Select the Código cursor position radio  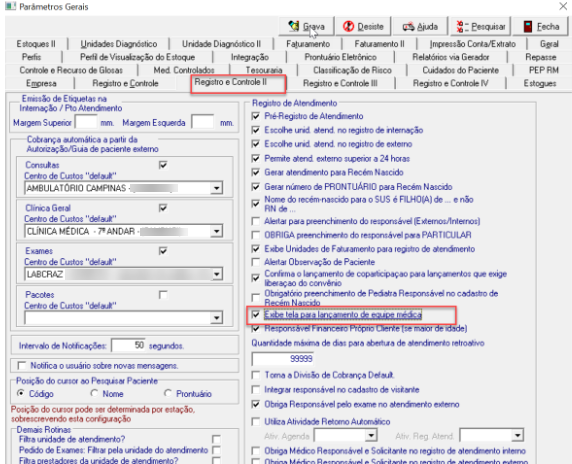(x=21, y=393)
